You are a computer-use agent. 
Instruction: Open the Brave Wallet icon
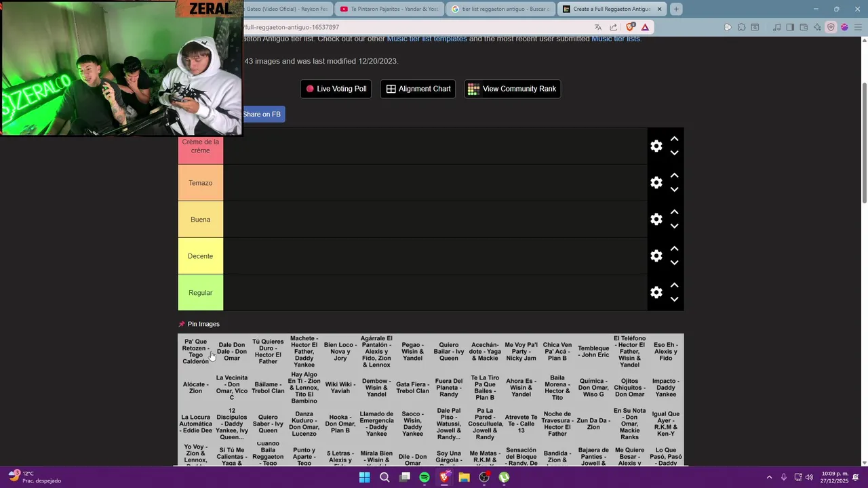coord(804,27)
